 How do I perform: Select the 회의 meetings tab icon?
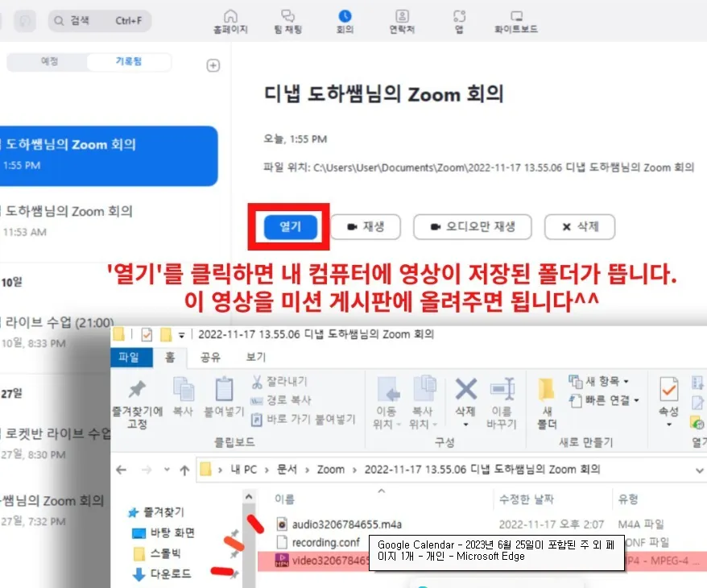tap(345, 17)
